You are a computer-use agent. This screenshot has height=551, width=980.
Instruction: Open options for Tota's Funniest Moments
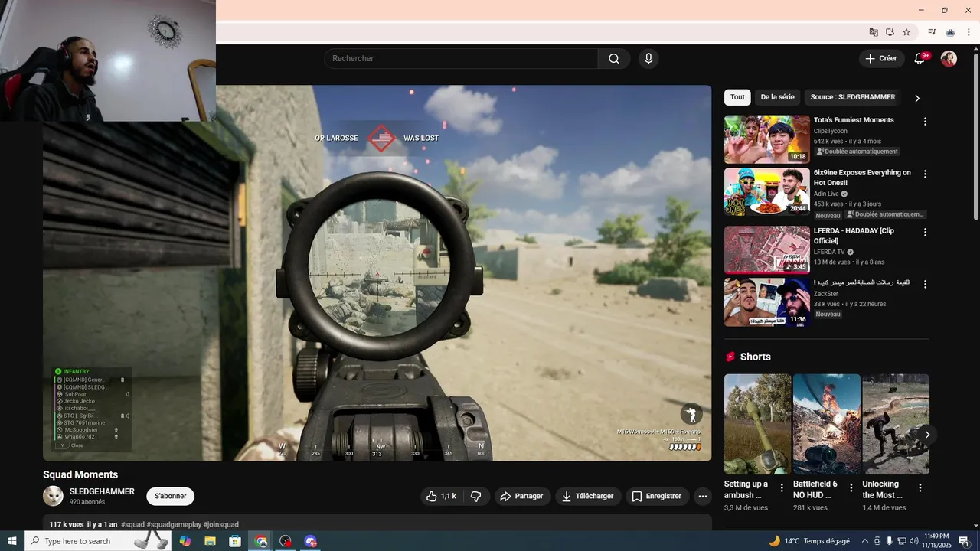(925, 122)
